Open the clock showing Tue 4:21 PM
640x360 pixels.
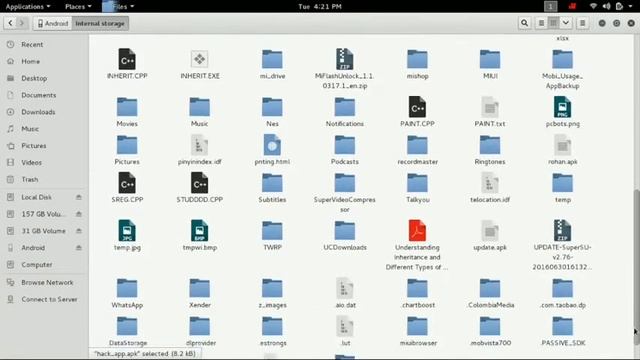click(x=320, y=7)
